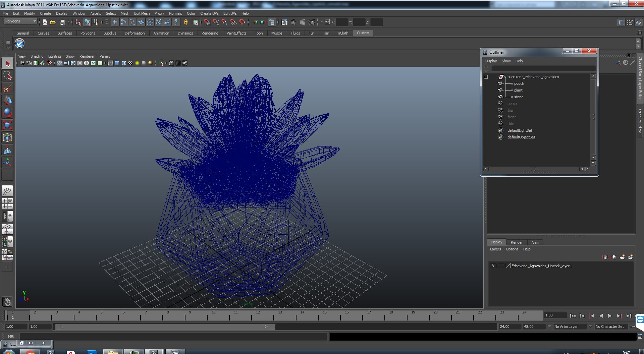
Task: Toggle snap to curves
Action: coord(216,22)
